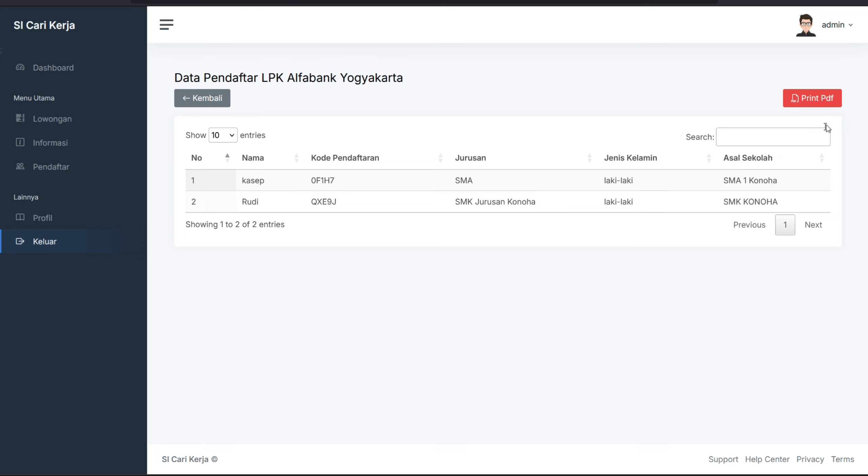Focus the Search input field

pos(773,137)
